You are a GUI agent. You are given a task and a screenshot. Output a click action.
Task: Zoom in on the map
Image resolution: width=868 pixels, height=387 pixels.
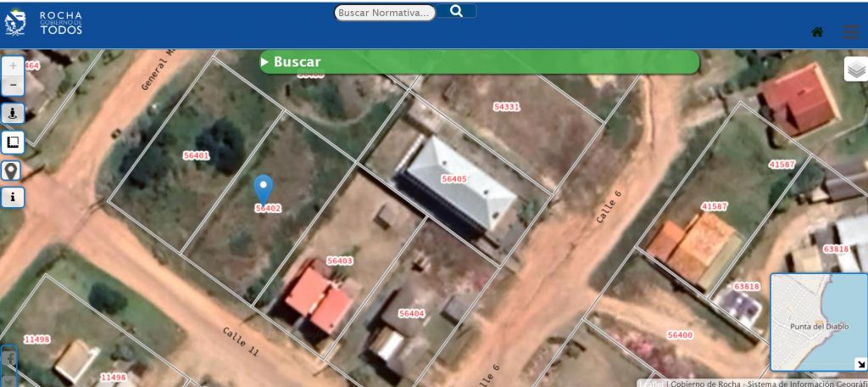[x=13, y=65]
